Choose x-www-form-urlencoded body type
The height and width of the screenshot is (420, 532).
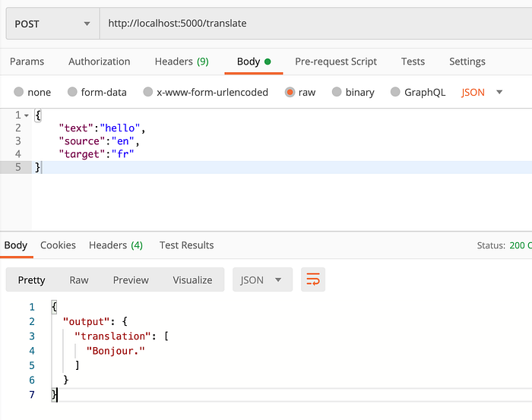(148, 92)
